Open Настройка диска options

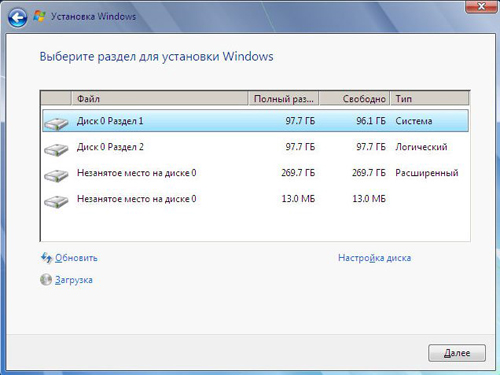[374, 258]
